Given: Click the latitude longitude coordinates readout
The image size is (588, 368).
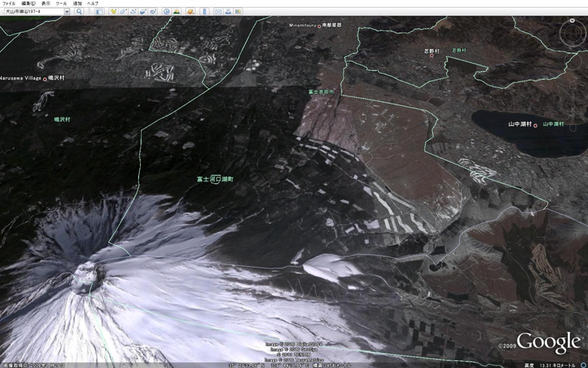Looking at the screenshot, I should [x=269, y=365].
